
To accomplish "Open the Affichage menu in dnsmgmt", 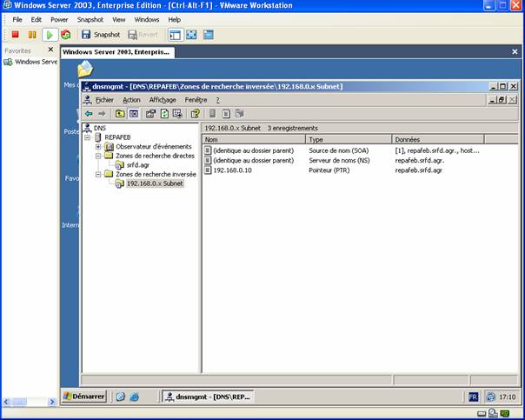I will point(163,100).
